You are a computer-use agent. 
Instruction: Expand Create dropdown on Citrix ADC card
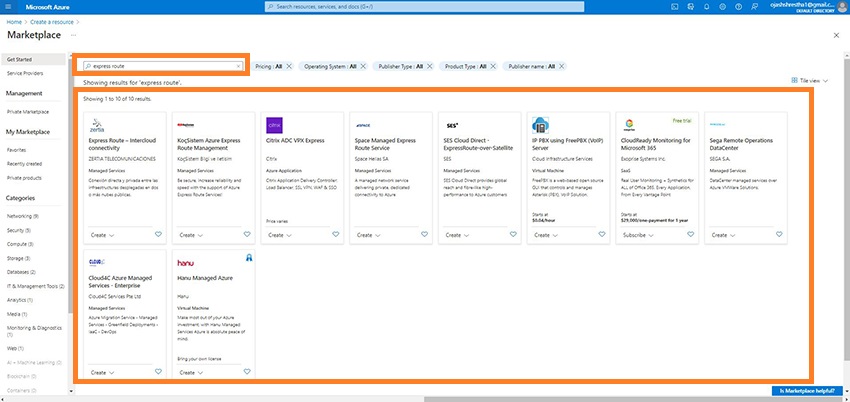click(280, 235)
